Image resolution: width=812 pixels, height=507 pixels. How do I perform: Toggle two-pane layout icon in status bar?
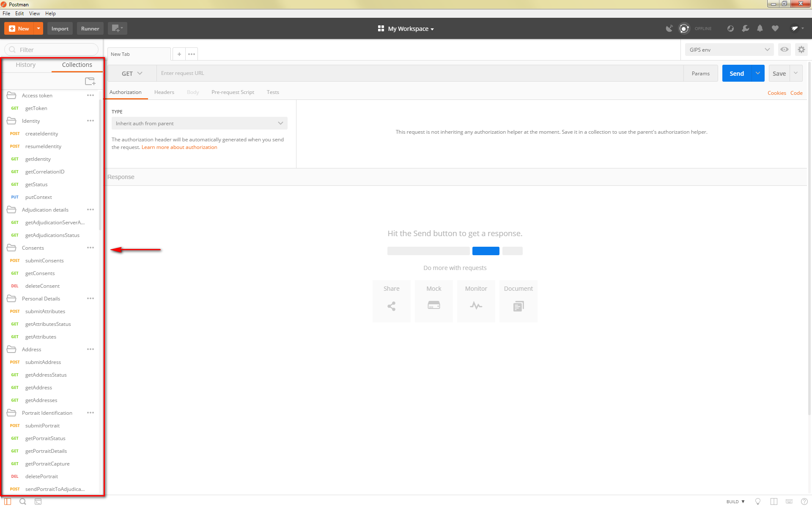(774, 501)
